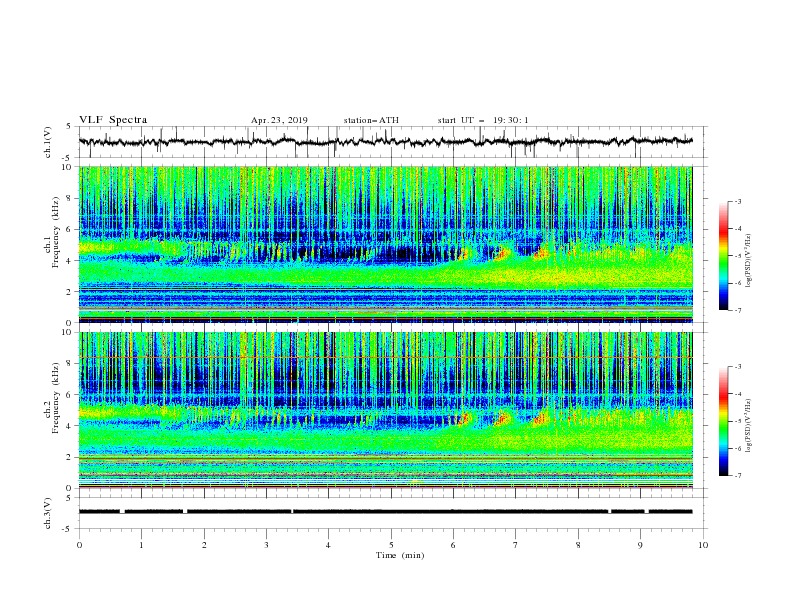Click the 'start UT = 19:30:1' text
This screenshot has width=792, height=612.
coord(483,120)
